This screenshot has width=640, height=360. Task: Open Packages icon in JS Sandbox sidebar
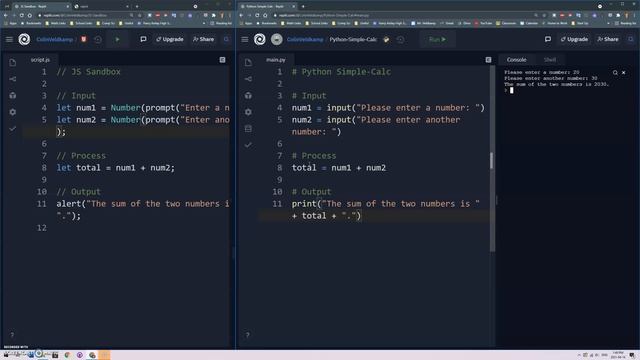point(13,95)
